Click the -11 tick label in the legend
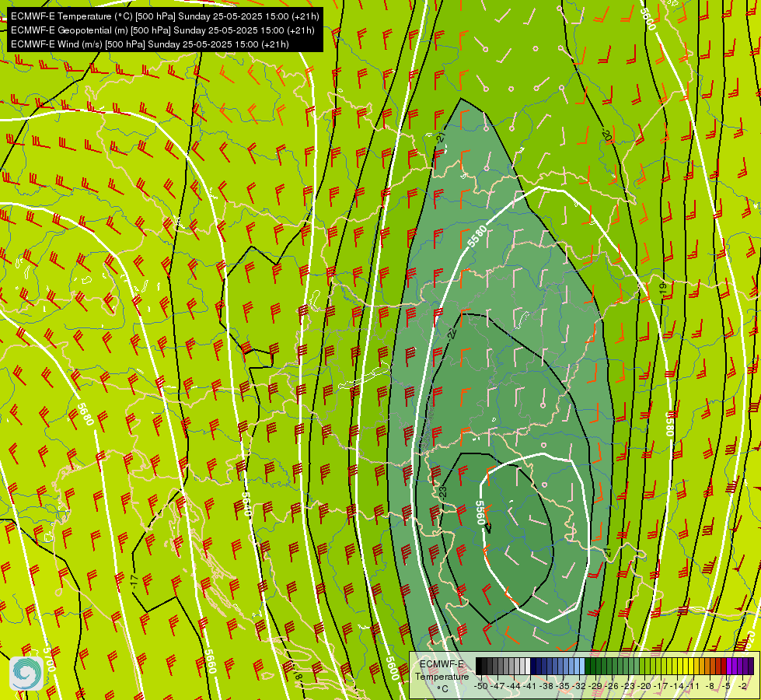This screenshot has width=761, height=700. click(x=693, y=687)
